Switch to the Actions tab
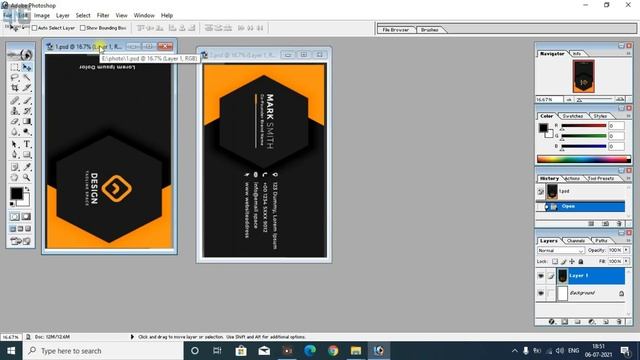 tap(572, 178)
